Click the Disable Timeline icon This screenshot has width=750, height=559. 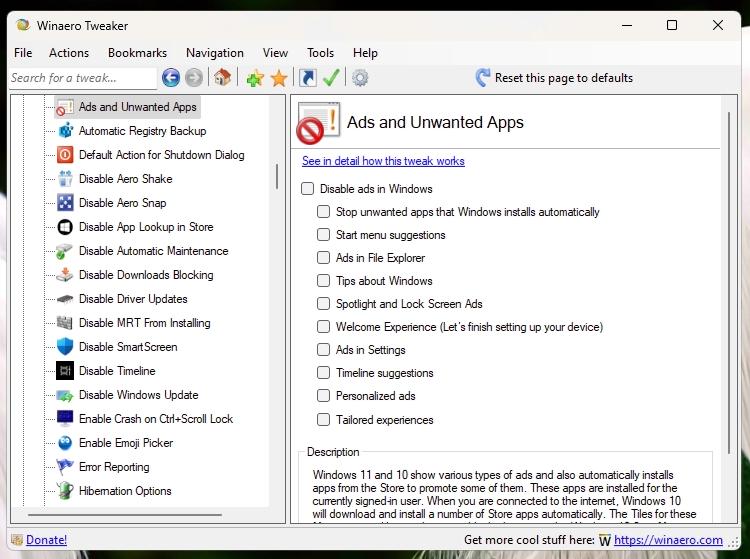click(65, 371)
